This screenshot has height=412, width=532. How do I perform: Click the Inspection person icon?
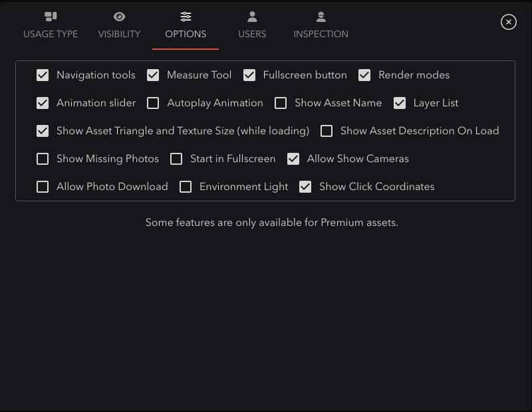321,17
